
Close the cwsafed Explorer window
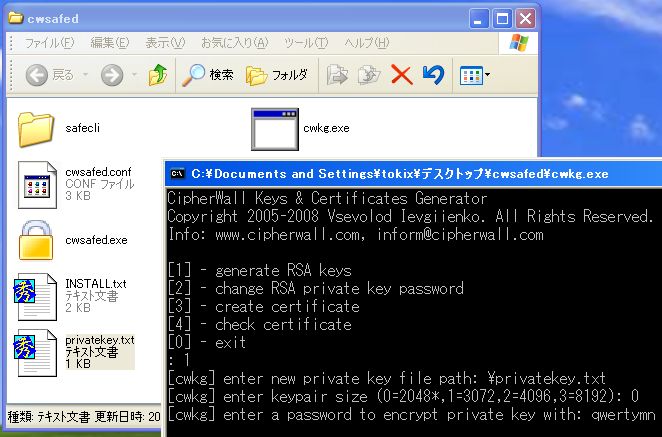point(526,19)
